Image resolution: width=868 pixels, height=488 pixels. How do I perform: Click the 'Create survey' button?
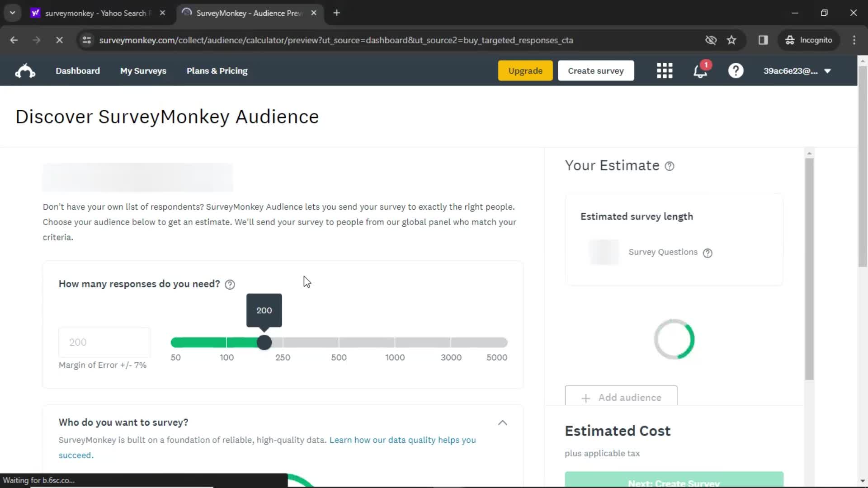595,70
